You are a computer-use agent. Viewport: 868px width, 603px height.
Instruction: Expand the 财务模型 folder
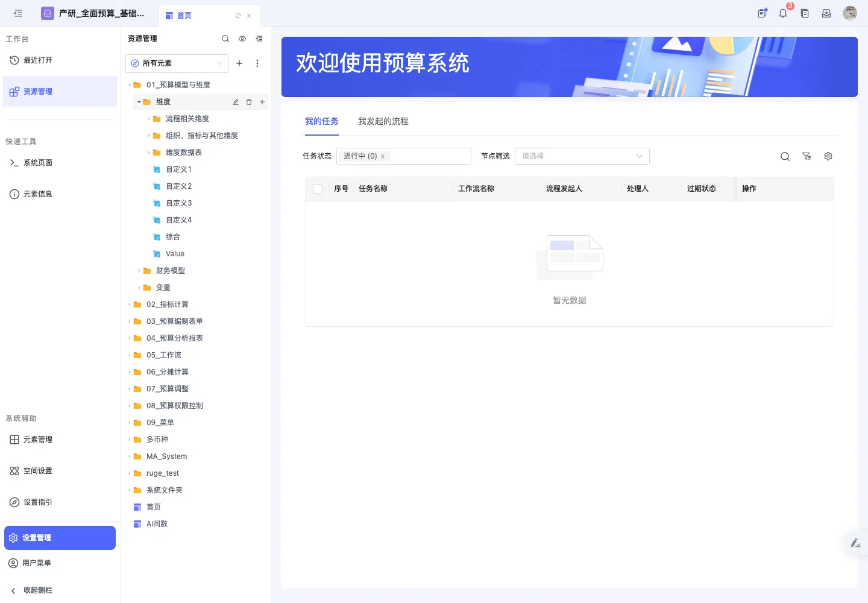pos(139,271)
